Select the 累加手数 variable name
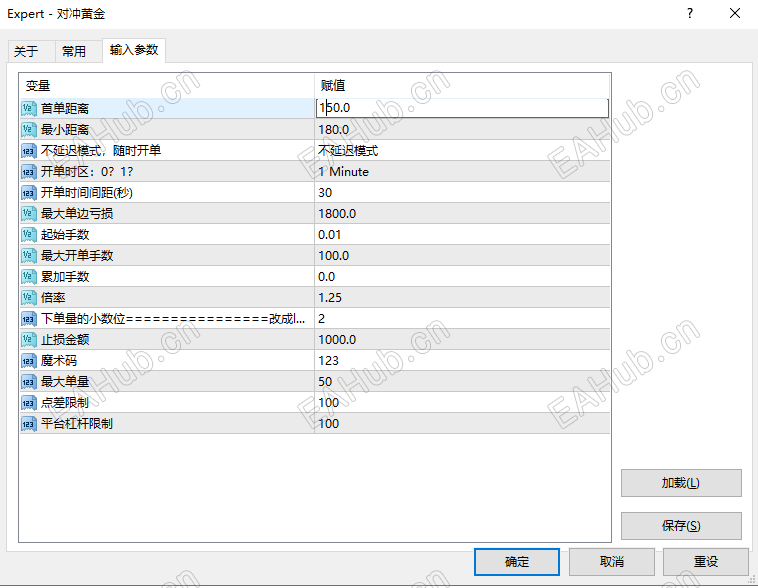The width and height of the screenshot is (758, 588). tap(65, 277)
